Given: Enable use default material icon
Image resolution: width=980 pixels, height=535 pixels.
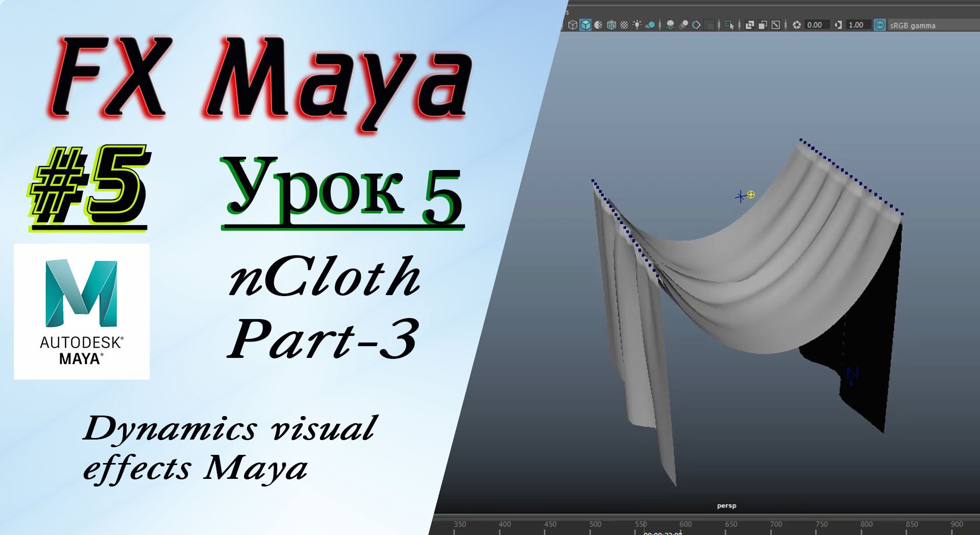Looking at the screenshot, I should pos(598,25).
